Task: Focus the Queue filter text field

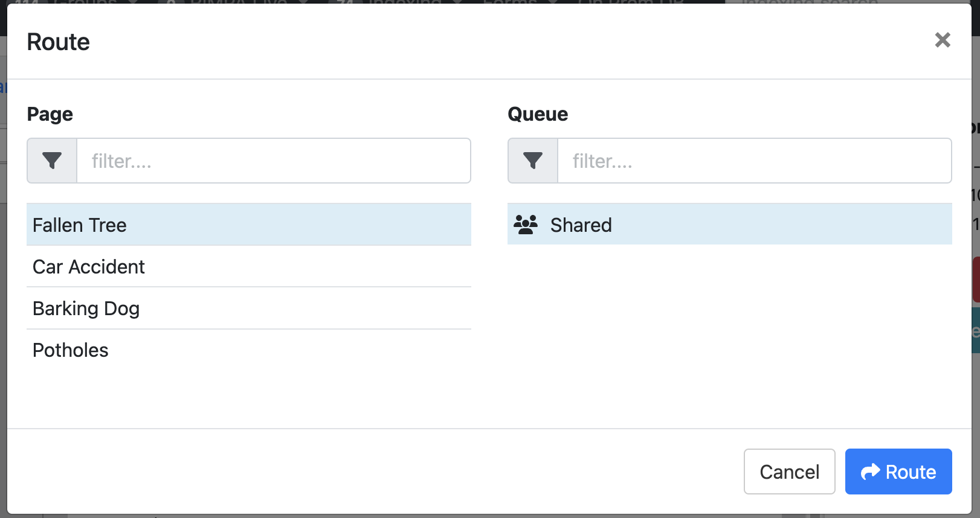Action: pyautogui.click(x=754, y=161)
